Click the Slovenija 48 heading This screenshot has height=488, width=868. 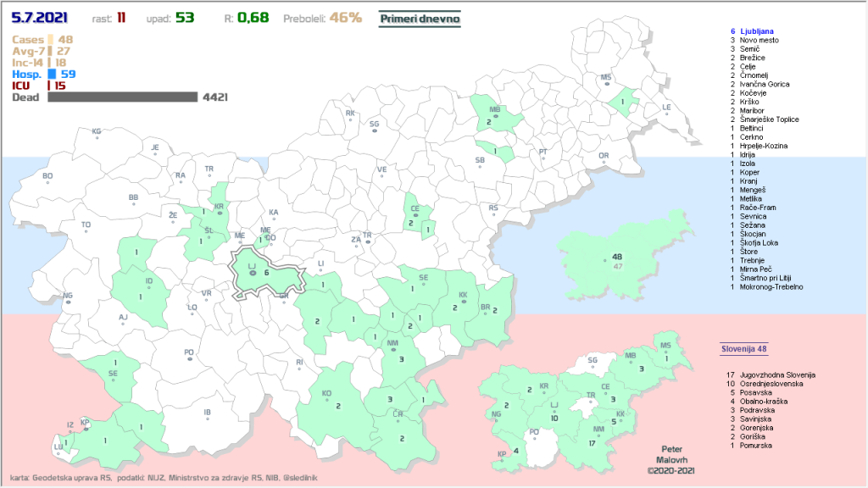[x=744, y=348]
